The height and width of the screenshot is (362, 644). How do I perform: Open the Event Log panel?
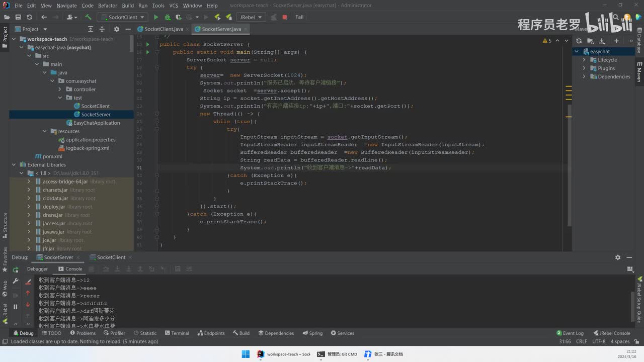[570, 333]
